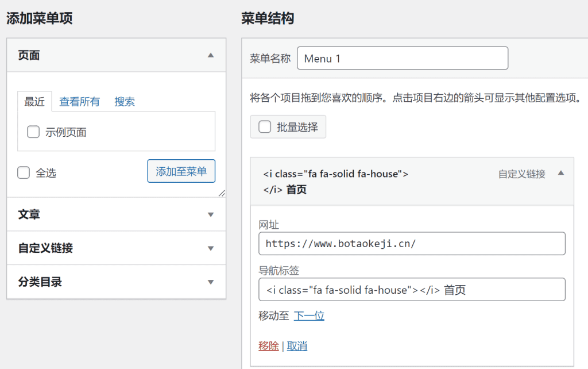Expand the 分类目录 section
This screenshot has width=588, height=369.
click(210, 282)
